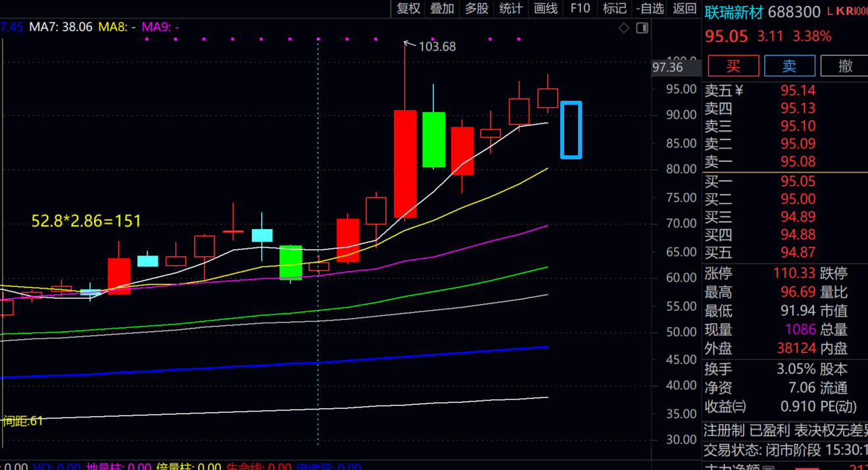
Task: Switch to 多股 multi-stock view
Action: pyautogui.click(x=477, y=9)
